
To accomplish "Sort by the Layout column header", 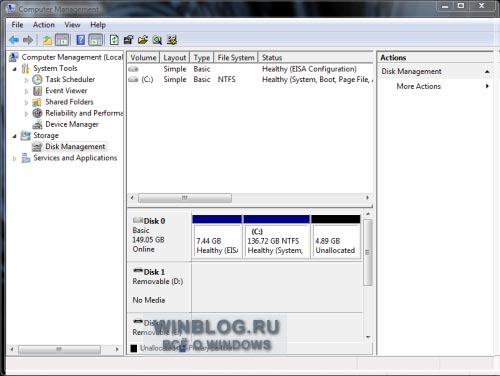I will (175, 58).
